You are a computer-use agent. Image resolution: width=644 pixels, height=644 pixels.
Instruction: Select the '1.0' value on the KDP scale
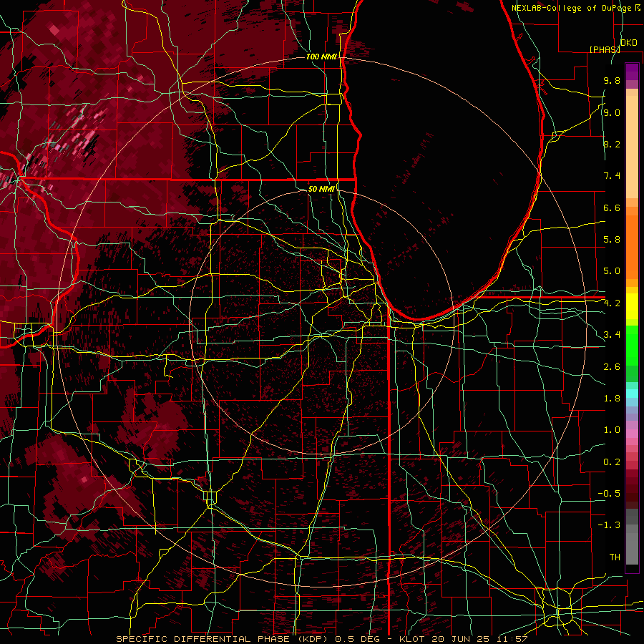(x=612, y=430)
